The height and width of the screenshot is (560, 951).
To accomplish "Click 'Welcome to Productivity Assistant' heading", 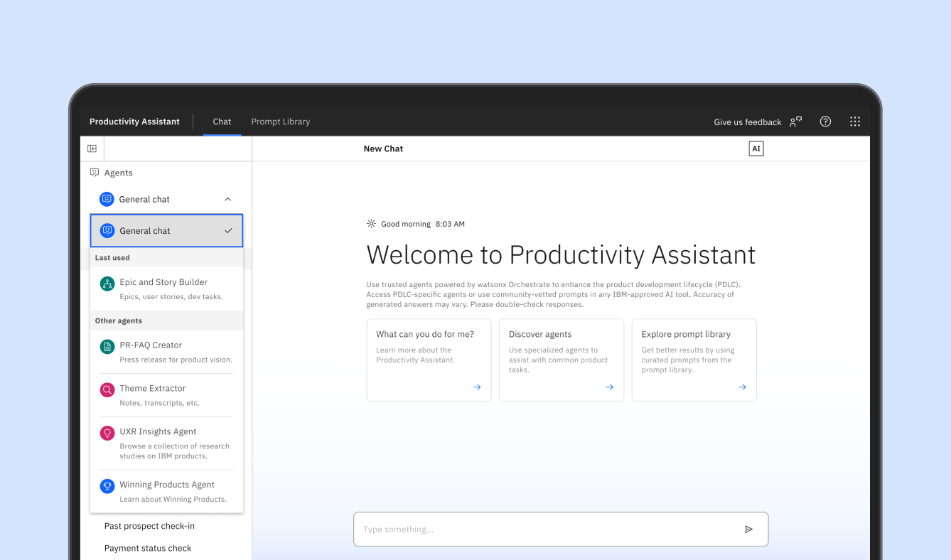I will (x=561, y=254).
